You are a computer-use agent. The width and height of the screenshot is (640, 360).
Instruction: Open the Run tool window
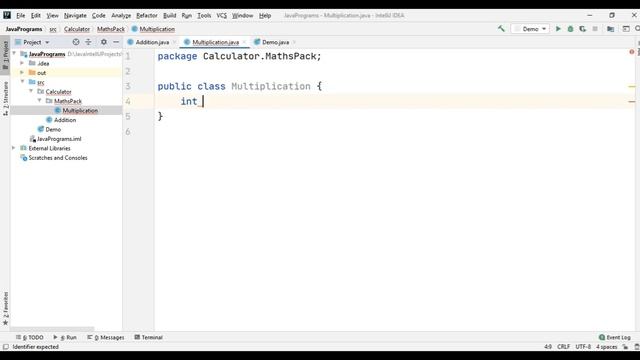[x=65, y=337]
